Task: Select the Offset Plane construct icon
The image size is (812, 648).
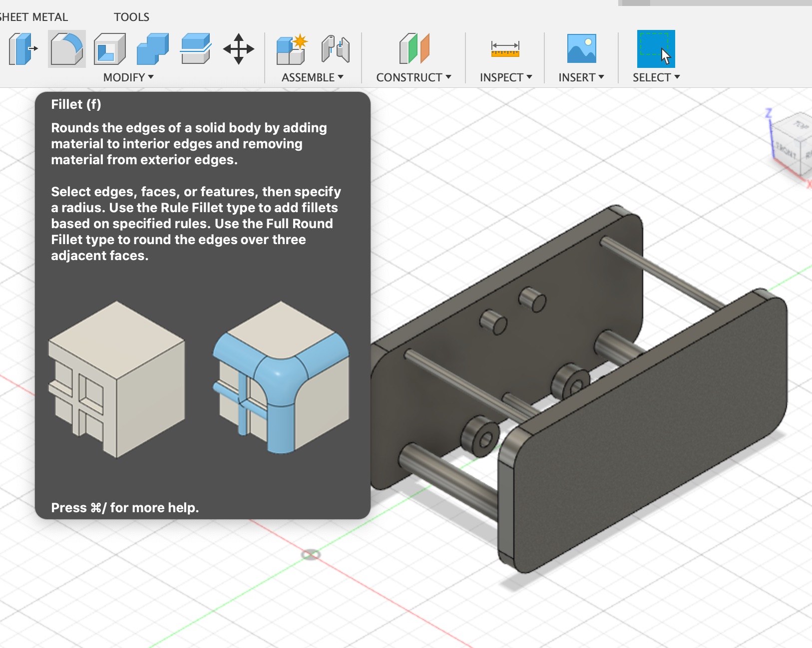Action: tap(414, 48)
